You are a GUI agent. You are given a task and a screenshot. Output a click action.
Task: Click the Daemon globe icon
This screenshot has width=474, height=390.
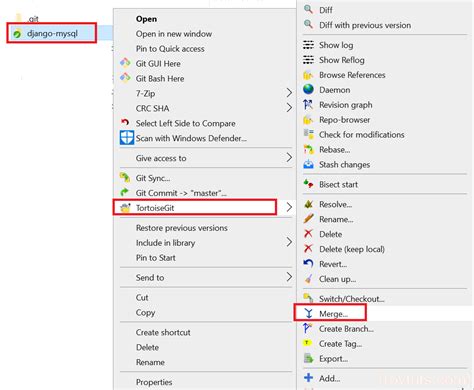coord(308,90)
